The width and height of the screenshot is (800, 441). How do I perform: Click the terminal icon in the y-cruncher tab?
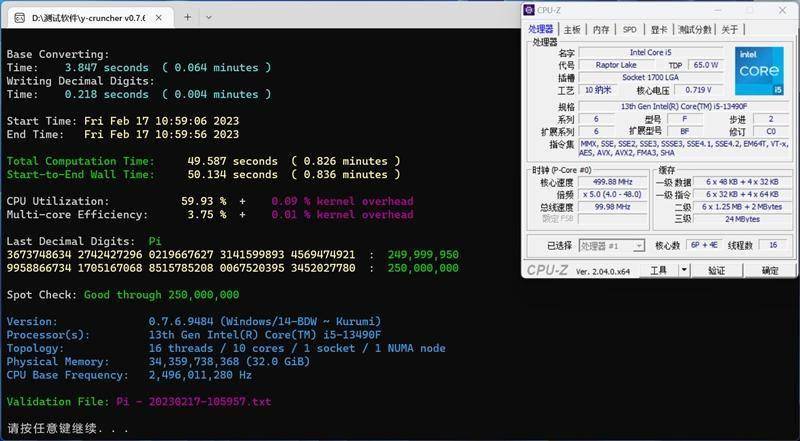tap(19, 18)
